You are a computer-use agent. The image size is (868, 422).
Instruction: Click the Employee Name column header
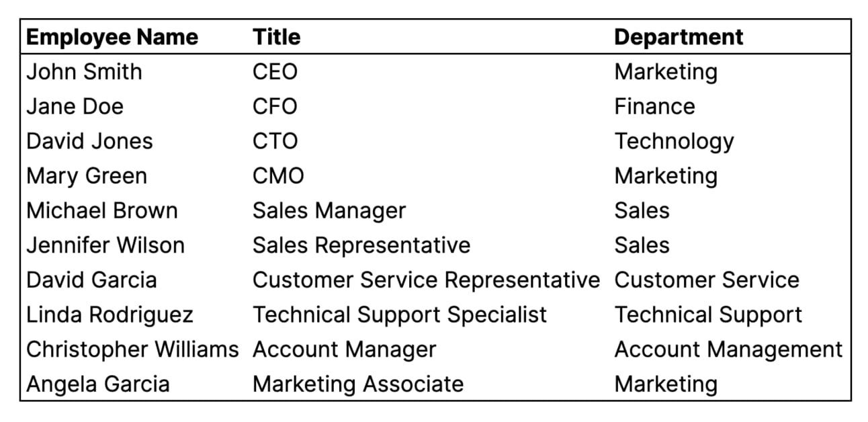112,37
